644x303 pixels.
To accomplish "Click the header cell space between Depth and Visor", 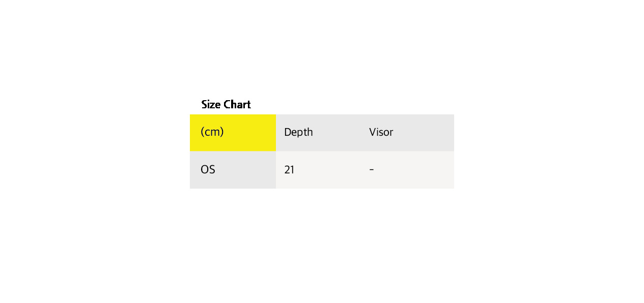I will tap(340, 133).
